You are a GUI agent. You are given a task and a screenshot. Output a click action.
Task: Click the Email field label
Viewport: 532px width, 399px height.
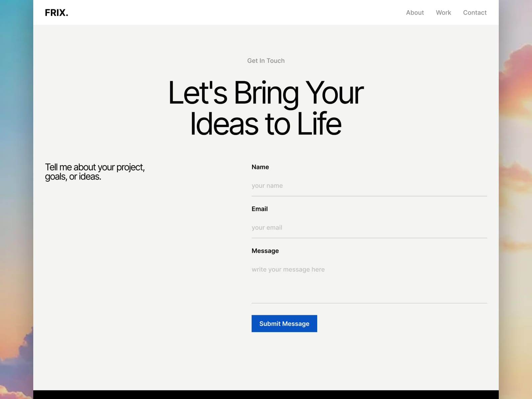pos(259,209)
